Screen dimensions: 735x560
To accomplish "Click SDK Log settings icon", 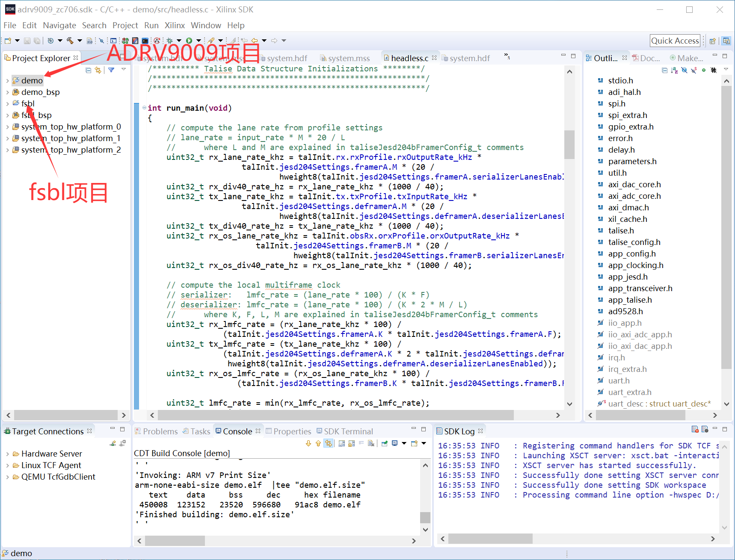I will pyautogui.click(x=705, y=429).
